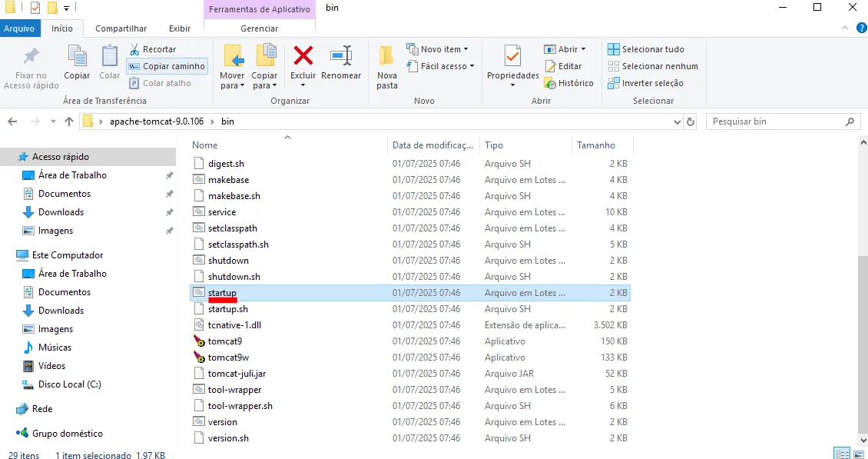Select the service batch file
This screenshot has width=868, height=459.
[x=222, y=211]
